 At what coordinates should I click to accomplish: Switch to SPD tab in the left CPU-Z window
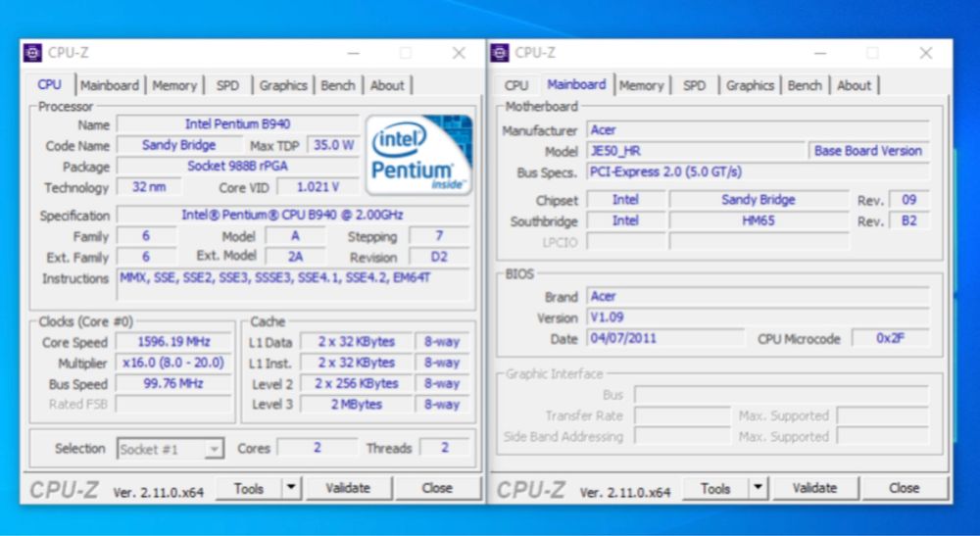[x=227, y=85]
